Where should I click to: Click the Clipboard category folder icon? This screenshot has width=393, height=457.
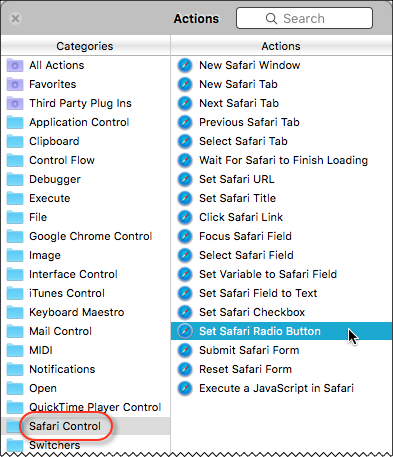(15, 141)
